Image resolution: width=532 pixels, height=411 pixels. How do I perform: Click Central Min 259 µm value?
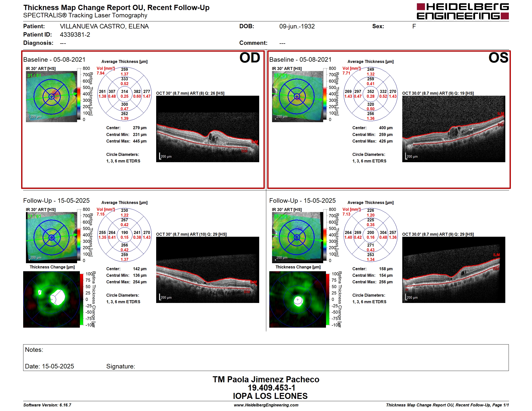click(386, 134)
